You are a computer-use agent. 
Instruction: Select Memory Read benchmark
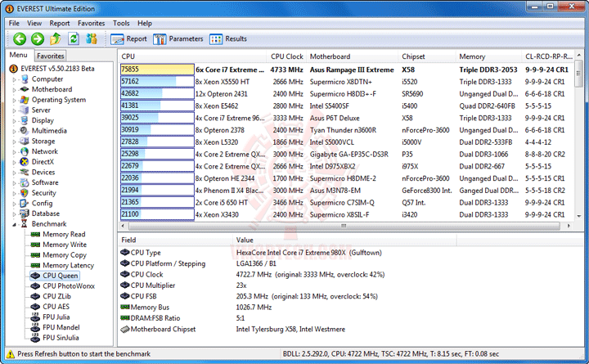[x=64, y=235]
